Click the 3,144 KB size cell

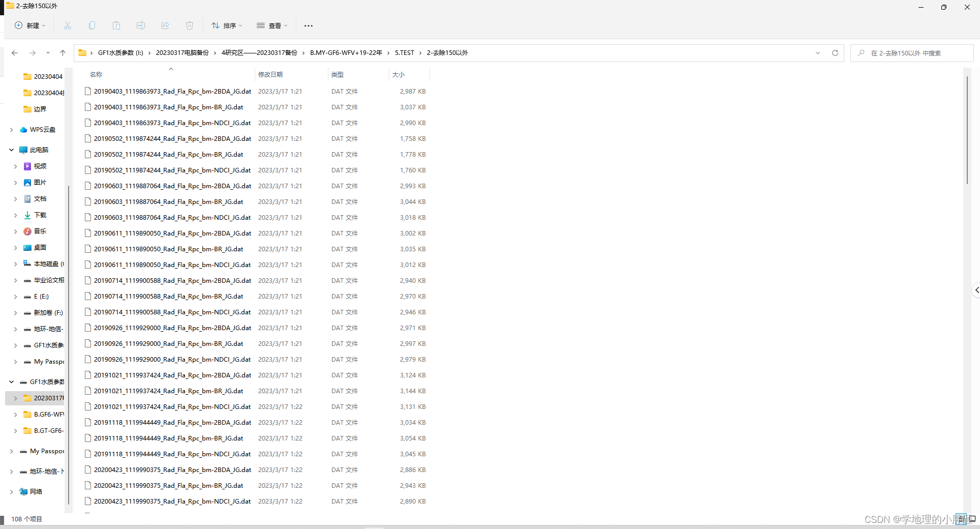pyautogui.click(x=413, y=391)
